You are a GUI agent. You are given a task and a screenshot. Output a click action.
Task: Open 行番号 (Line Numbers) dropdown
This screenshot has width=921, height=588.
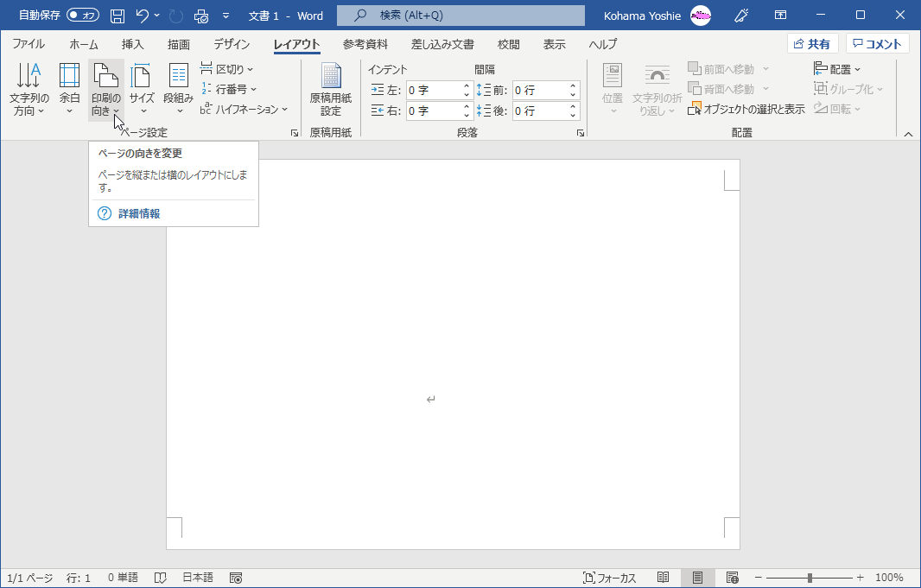click(x=229, y=89)
